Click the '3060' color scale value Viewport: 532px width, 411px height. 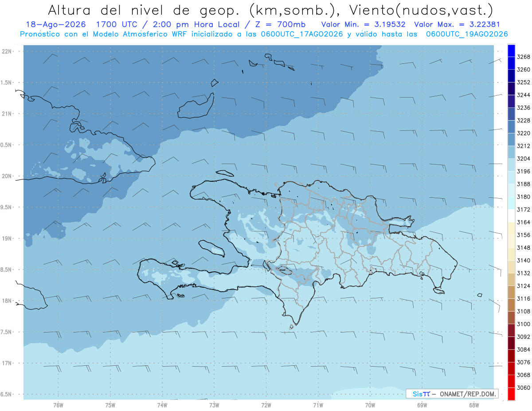[x=524, y=388]
